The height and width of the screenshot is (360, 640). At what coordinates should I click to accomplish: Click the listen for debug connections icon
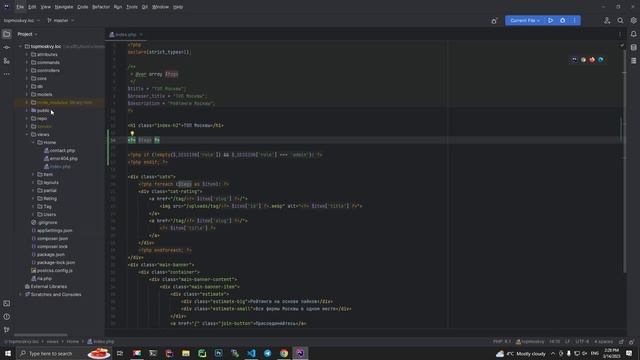[494, 20]
